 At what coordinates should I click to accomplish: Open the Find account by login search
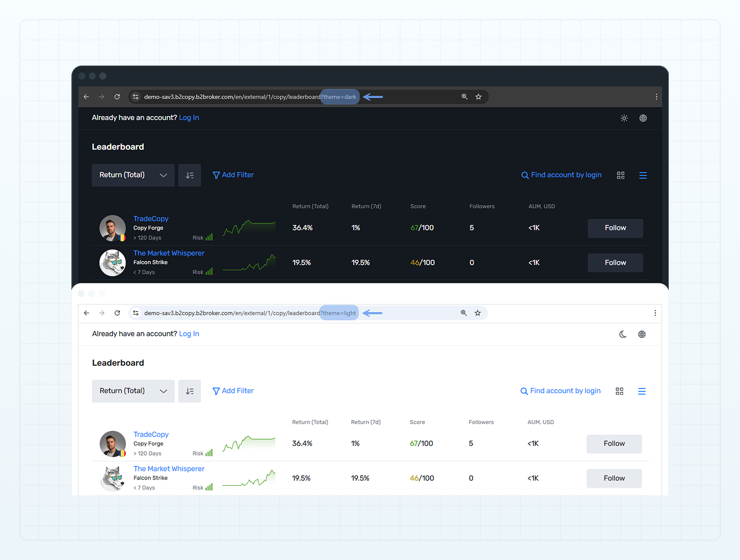[x=561, y=175]
